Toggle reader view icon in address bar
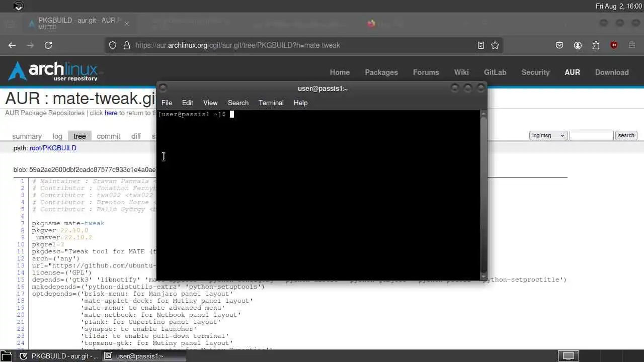Screen dimensions: 644x362 (x=481, y=45)
